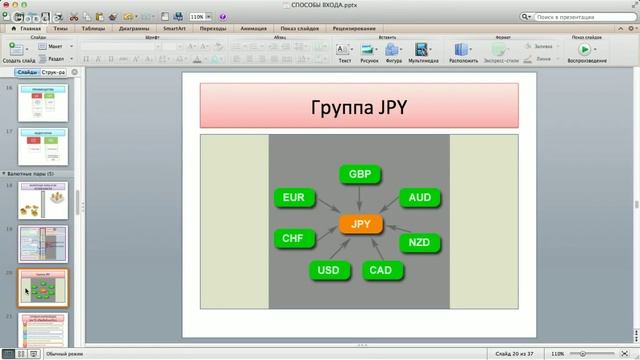
Task: Select the Структура outline pane toggle
Action: pos(53,72)
